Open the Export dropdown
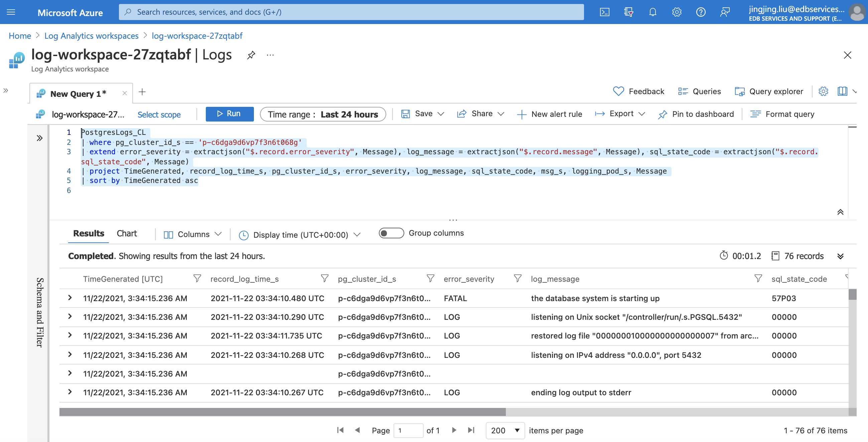Screen dimensions: 868x442 (x=620, y=114)
